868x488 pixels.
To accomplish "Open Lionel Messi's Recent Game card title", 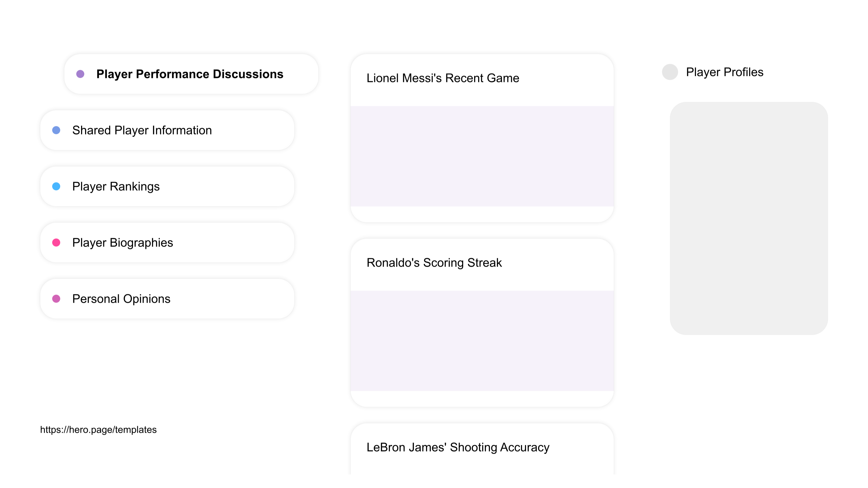I will [x=443, y=78].
